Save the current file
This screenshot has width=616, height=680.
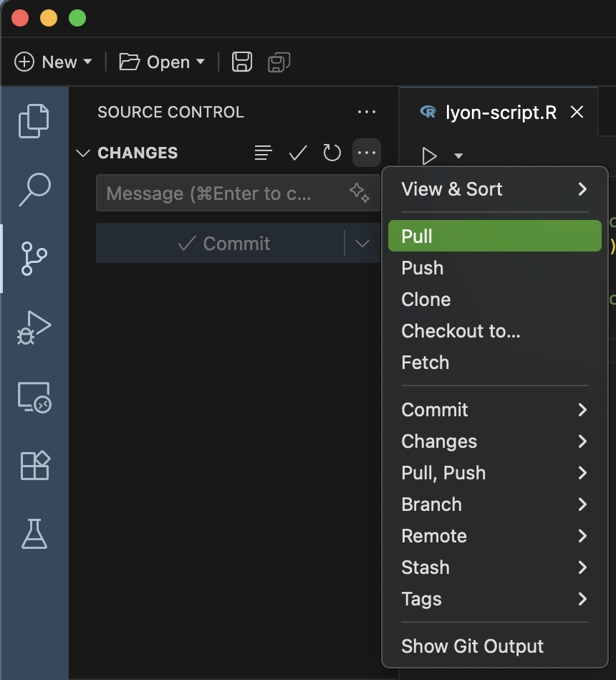click(241, 62)
